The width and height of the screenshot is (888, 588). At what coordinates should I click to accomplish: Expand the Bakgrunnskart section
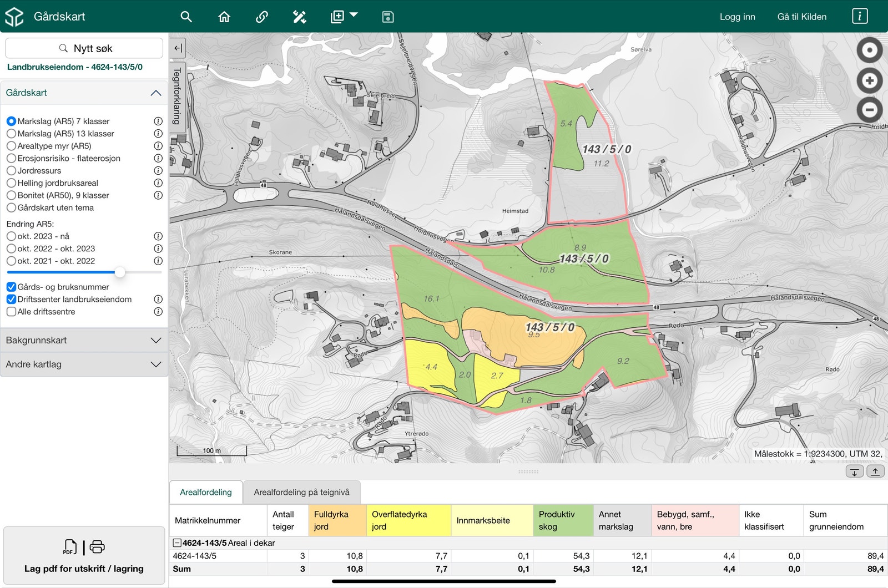coord(84,340)
